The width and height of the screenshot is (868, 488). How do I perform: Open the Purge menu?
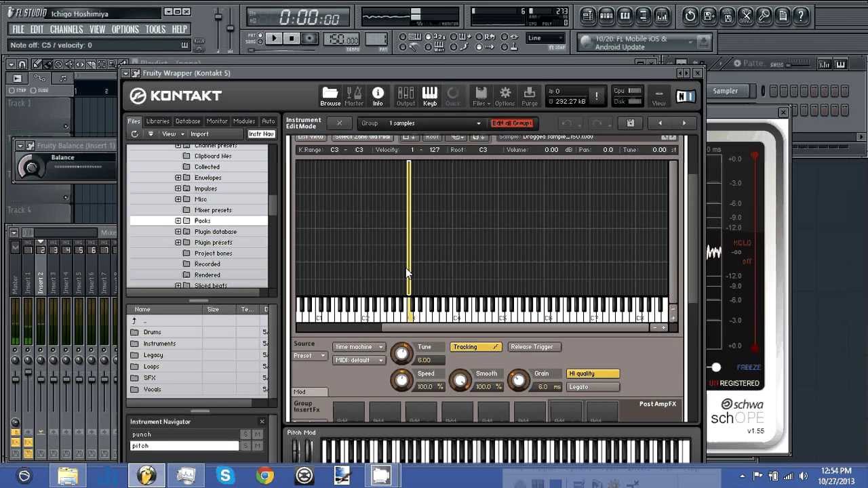pyautogui.click(x=530, y=96)
